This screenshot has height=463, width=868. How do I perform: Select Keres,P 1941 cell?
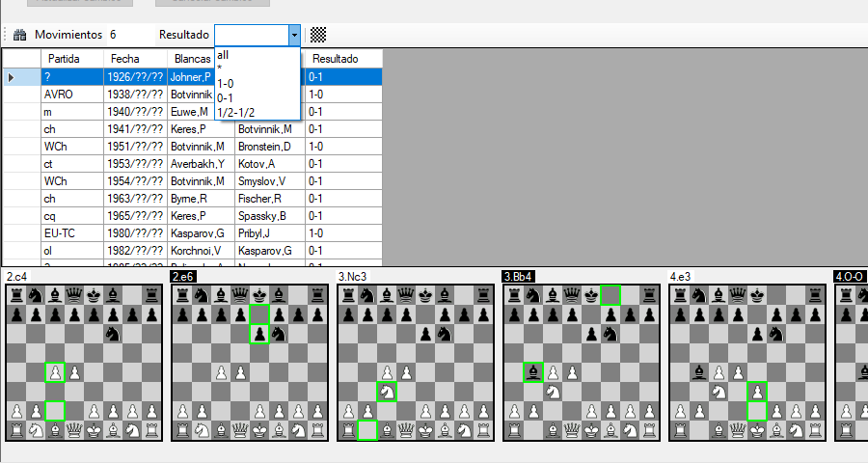tap(201, 129)
